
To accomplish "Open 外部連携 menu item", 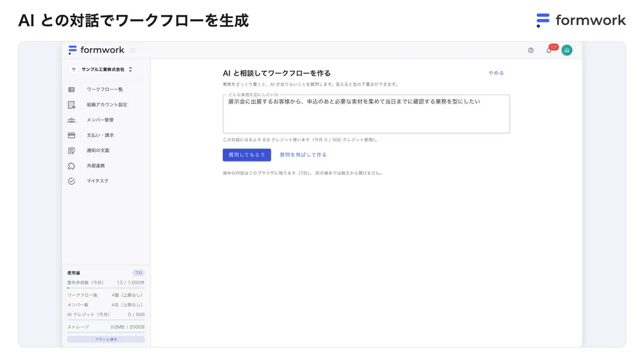I will point(95,166).
